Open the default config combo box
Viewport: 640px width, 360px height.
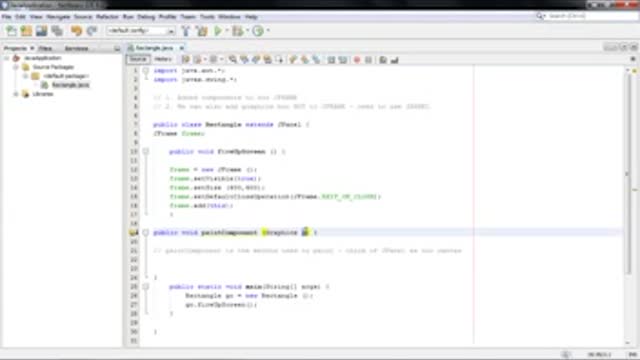(141, 31)
